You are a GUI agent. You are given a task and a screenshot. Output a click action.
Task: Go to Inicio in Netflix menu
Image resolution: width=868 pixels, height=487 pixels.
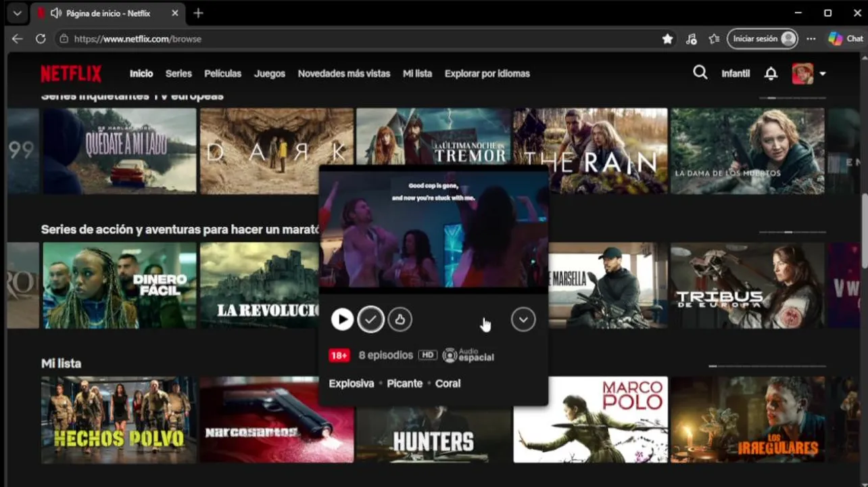point(141,73)
